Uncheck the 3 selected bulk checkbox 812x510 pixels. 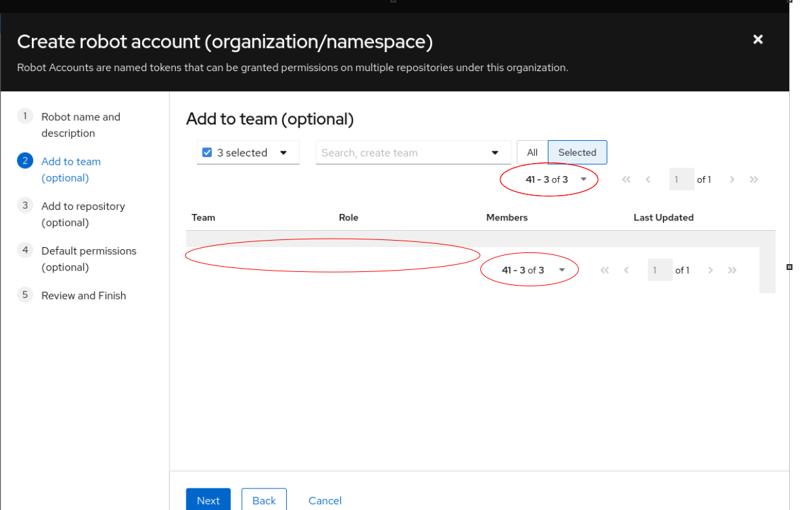click(x=207, y=153)
